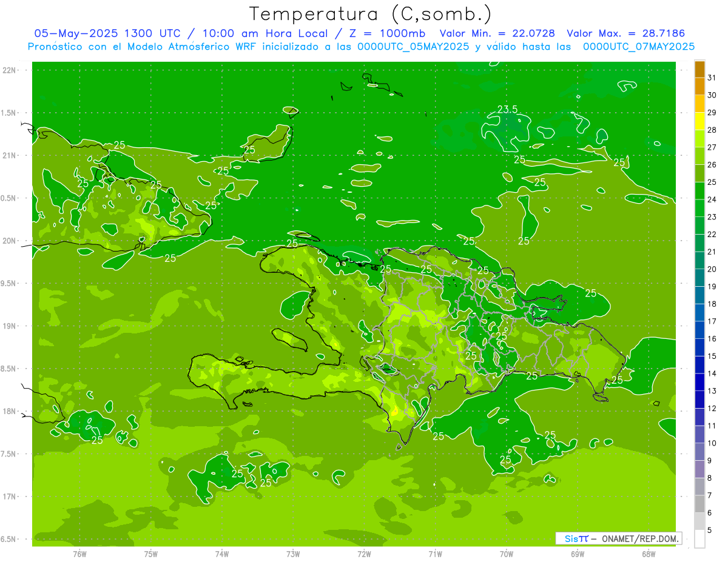
Task: Click the '71W' longitude label
Action: (435, 554)
